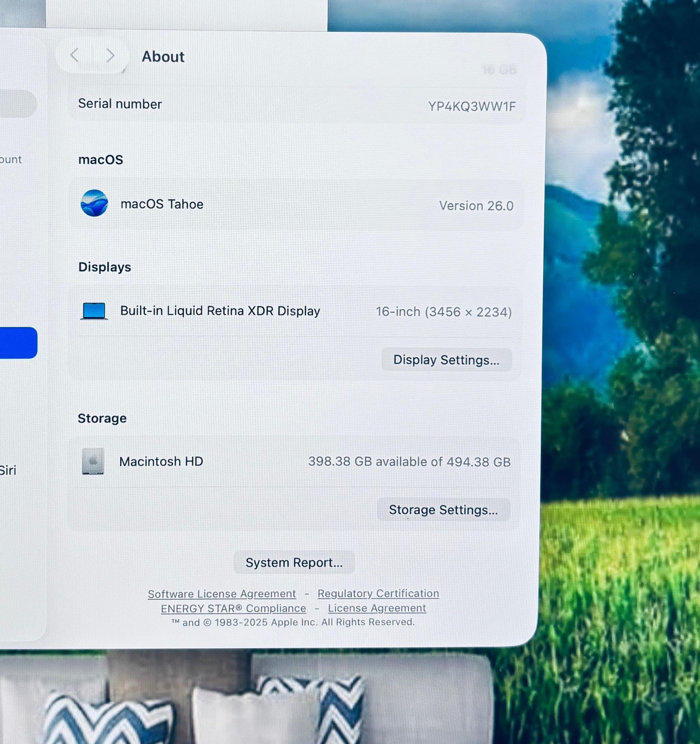Viewport: 700px width, 744px height.
Task: Open the ENERGY STAR Compliance link
Action: coord(233,608)
